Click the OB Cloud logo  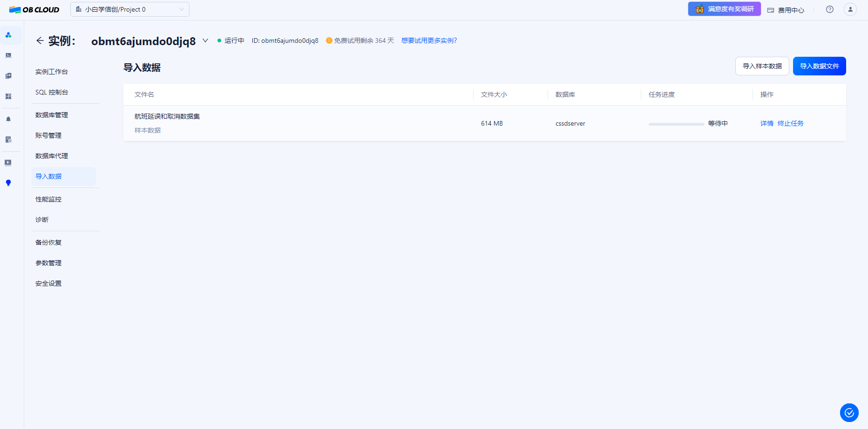[34, 9]
